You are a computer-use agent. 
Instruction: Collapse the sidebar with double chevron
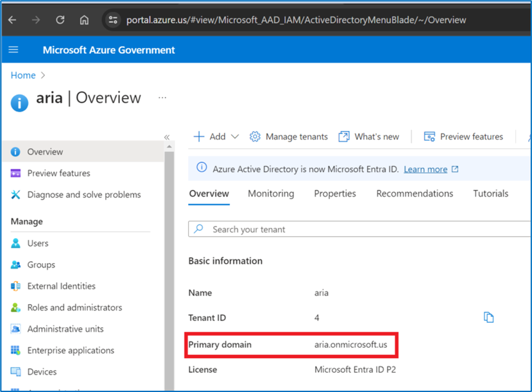pos(167,137)
